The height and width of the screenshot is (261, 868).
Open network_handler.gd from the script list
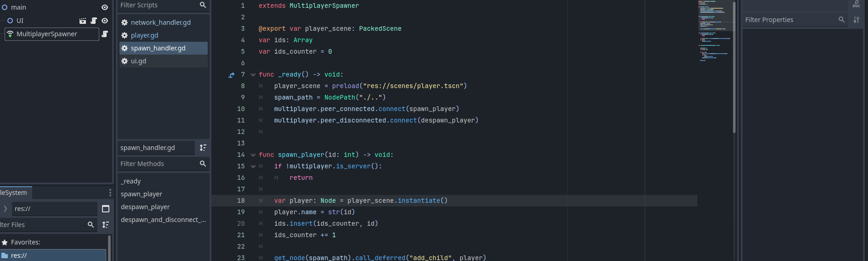point(160,22)
